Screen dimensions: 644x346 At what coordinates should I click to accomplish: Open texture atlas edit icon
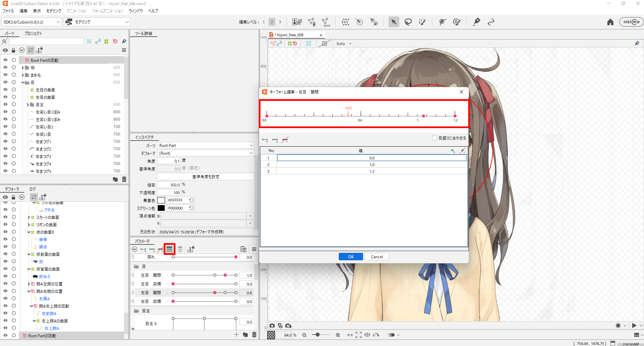297,22
